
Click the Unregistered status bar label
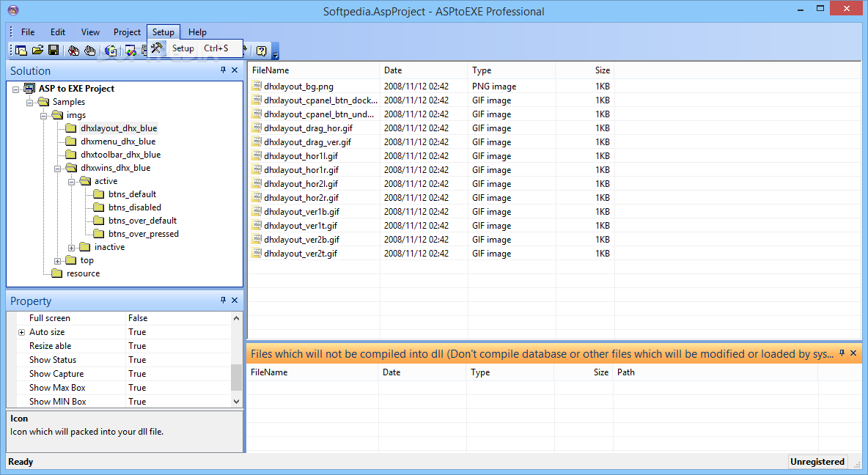coord(817,461)
